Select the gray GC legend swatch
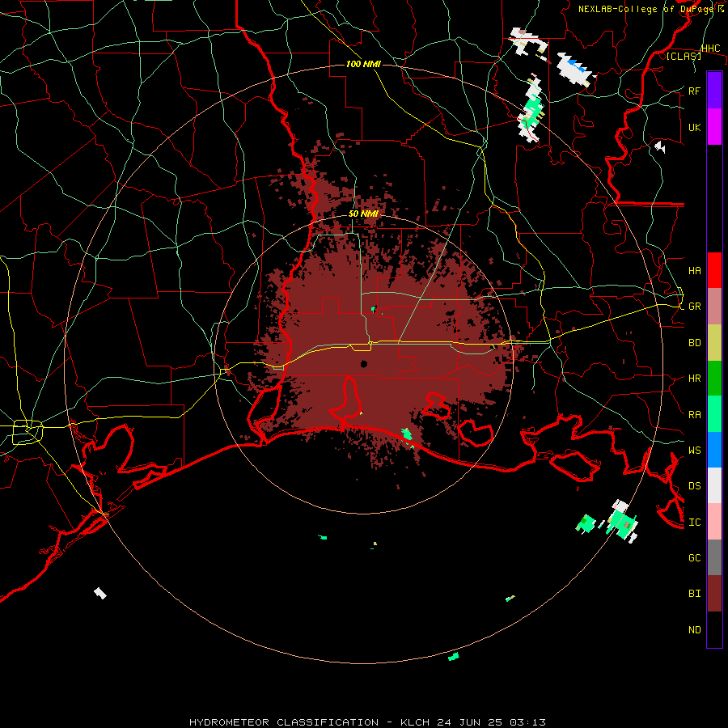 pyautogui.click(x=714, y=557)
